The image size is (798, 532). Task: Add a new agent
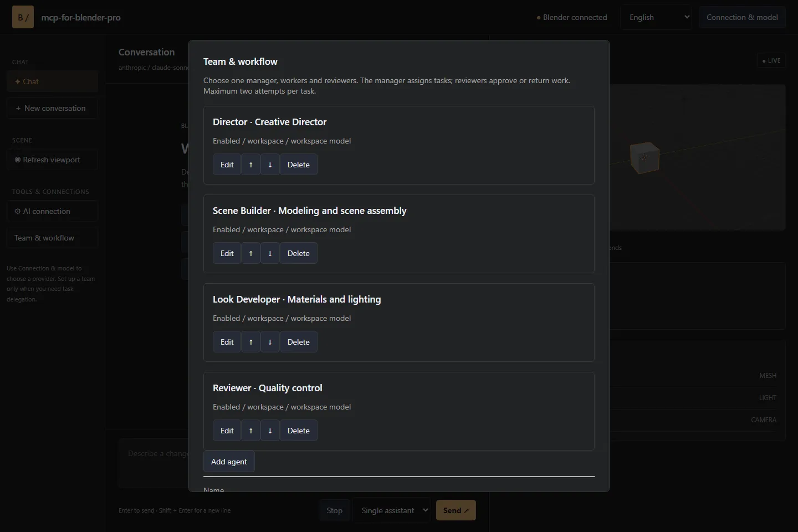(229, 462)
